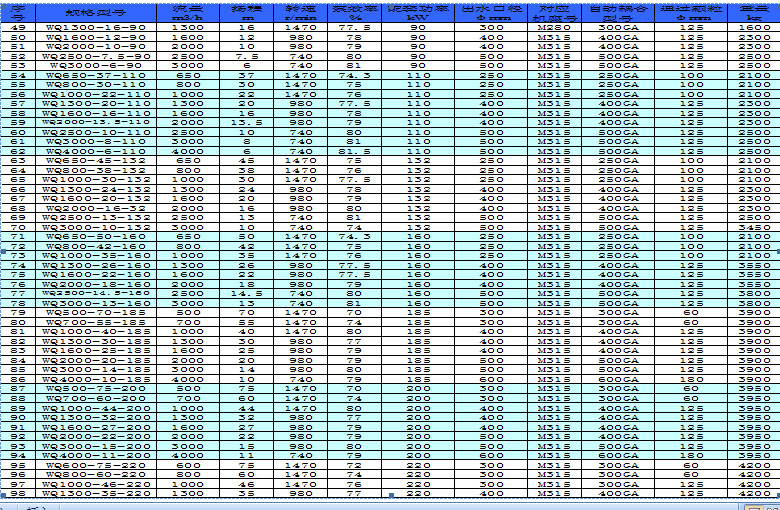Click model cell WQ700-60-200

[x=96, y=398]
